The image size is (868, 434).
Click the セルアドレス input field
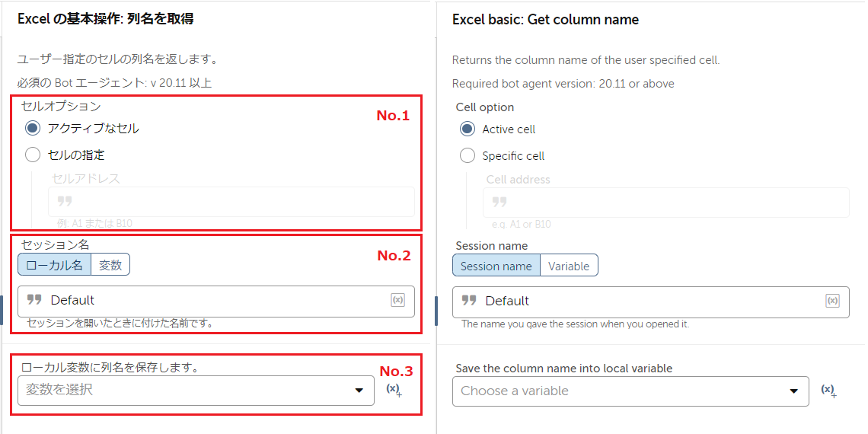point(231,202)
